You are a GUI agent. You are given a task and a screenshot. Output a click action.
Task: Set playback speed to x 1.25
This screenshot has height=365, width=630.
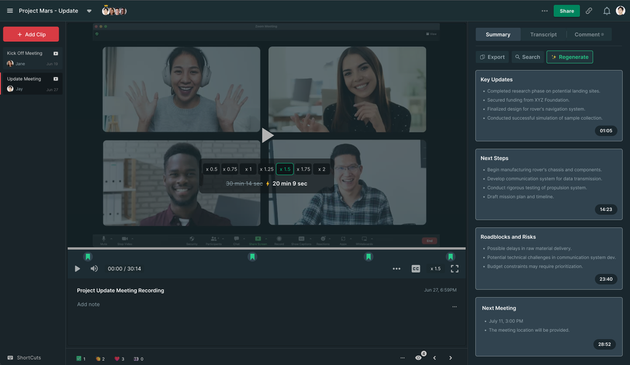click(266, 169)
